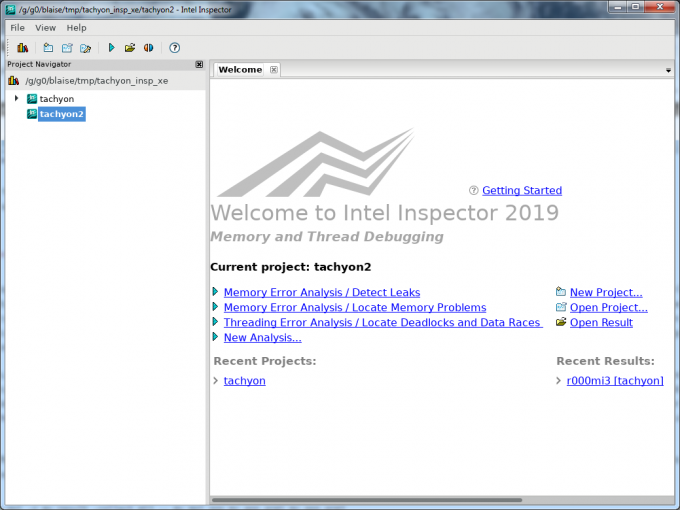680x510 pixels.
Task: Start Memory Error Analysis / Detect Leaks
Action: [322, 292]
